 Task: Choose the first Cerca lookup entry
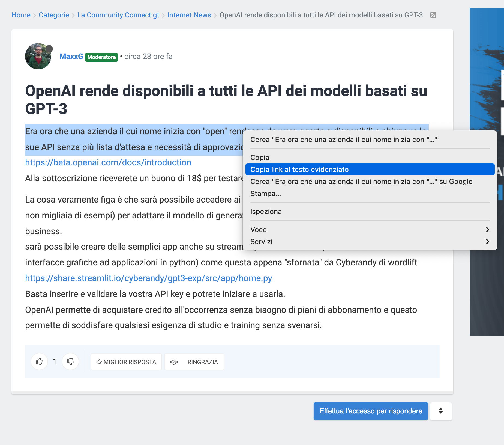370,140
